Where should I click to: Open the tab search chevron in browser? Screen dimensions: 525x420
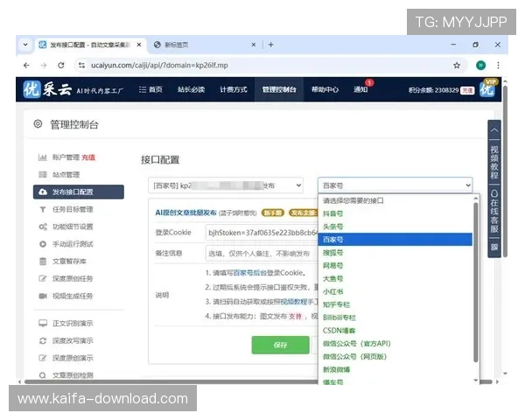25,45
